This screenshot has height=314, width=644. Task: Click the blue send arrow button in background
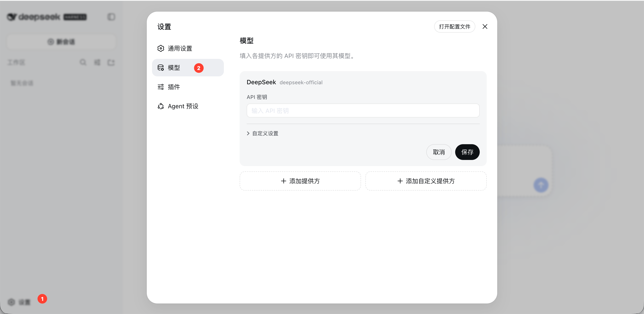pyautogui.click(x=541, y=185)
